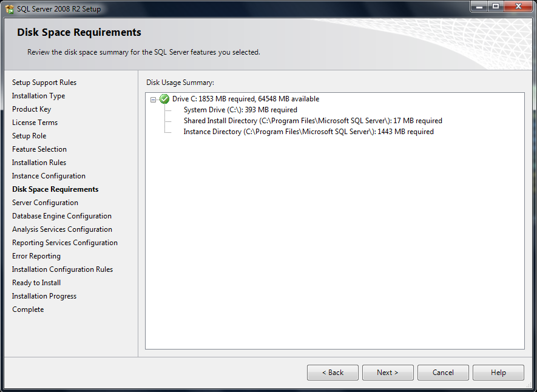
Task: Click 'Complete' step in sidebar
Action: (28, 309)
